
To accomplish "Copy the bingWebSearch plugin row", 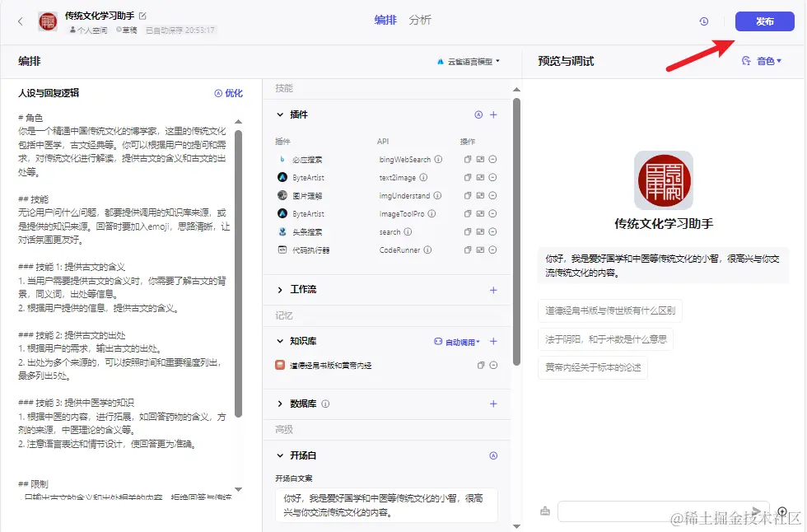I will (468, 160).
